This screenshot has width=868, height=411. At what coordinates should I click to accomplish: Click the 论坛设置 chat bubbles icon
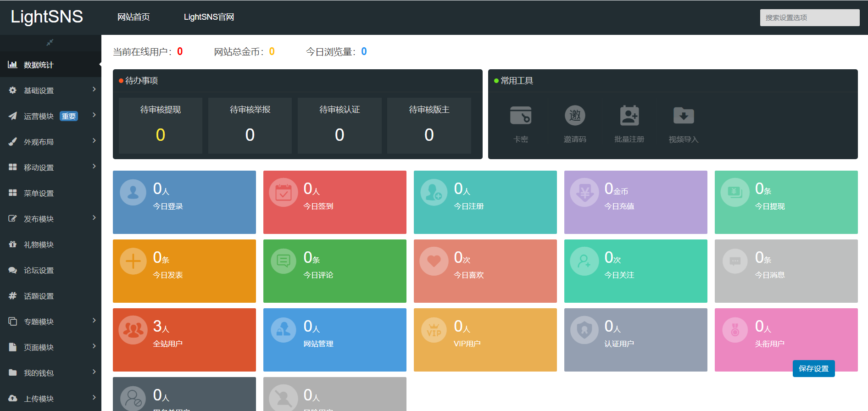point(12,270)
